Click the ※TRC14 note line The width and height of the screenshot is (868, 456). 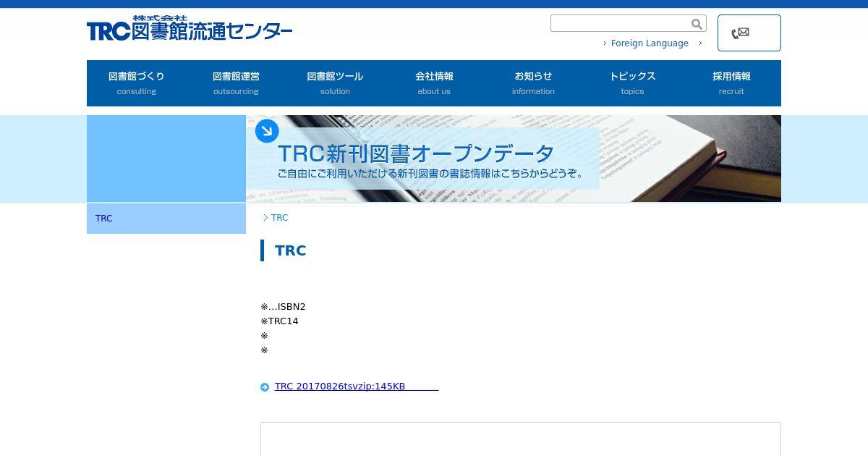[279, 321]
